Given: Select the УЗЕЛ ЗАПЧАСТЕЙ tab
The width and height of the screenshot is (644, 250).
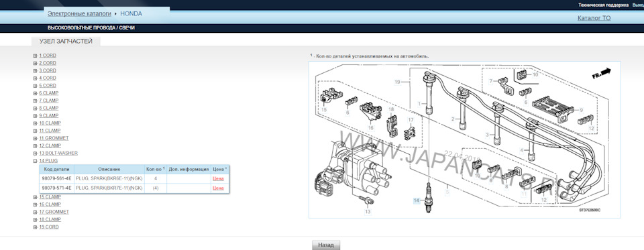Looking at the screenshot, I should point(66,42).
